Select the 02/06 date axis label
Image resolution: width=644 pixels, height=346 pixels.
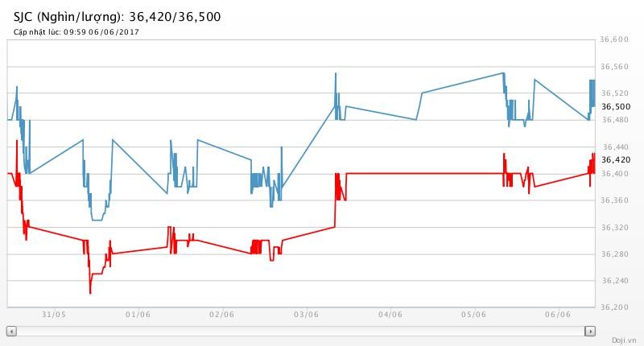click(221, 315)
